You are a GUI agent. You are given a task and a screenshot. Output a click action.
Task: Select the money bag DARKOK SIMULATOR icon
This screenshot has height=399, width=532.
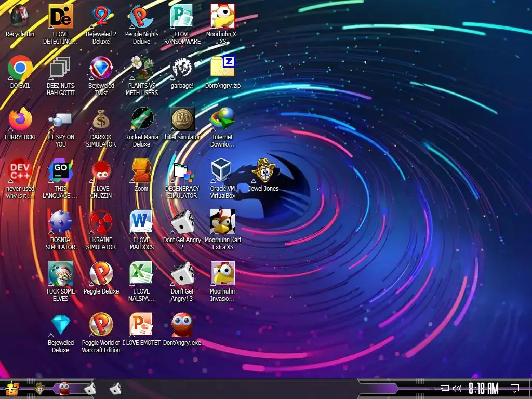pyautogui.click(x=101, y=127)
